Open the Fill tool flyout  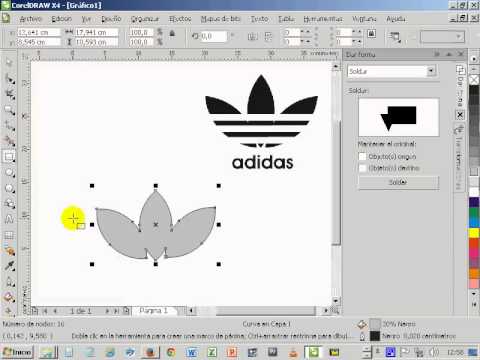(9, 297)
